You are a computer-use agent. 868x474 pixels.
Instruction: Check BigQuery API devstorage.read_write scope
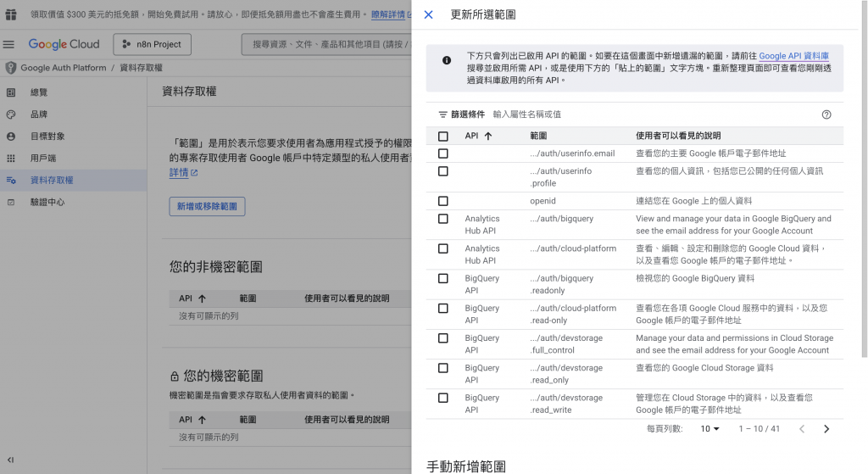pos(442,399)
